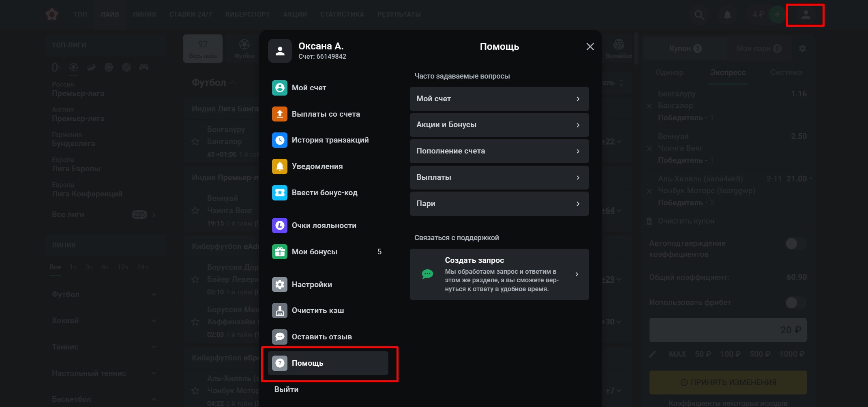Close the Помощь dialog
This screenshot has height=407, width=868.
[590, 47]
